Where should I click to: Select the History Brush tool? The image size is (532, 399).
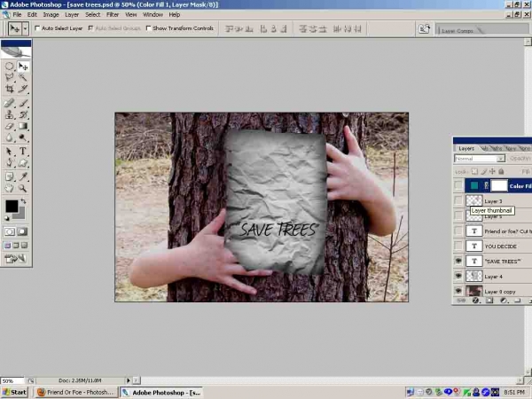(23, 114)
